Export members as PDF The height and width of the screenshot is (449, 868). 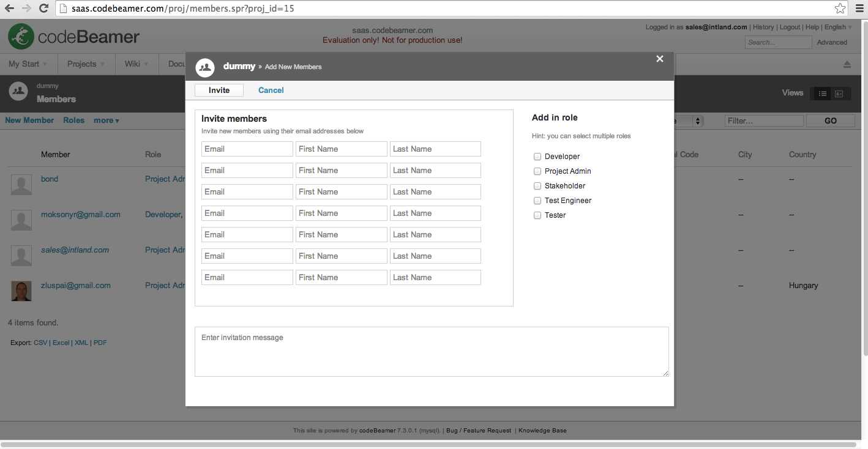100,343
